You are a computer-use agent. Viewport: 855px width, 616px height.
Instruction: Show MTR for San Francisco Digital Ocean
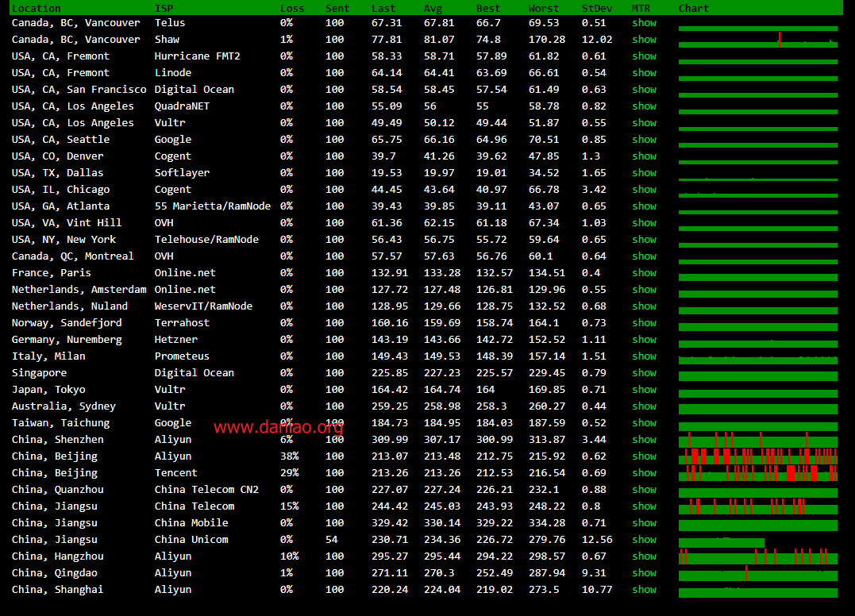click(644, 90)
